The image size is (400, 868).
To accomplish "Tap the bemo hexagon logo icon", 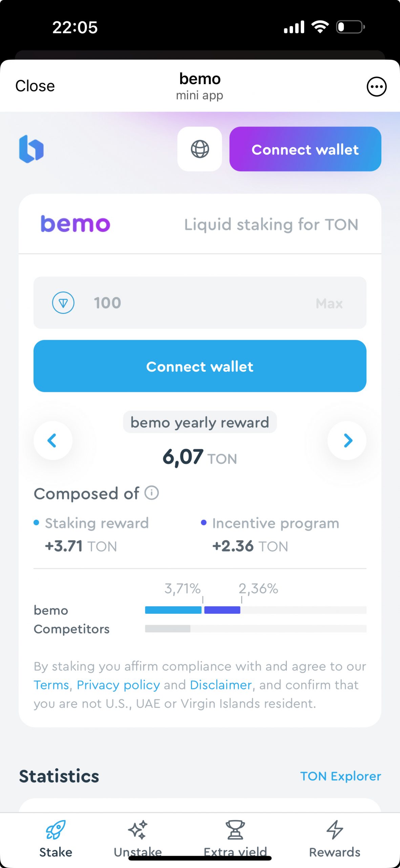I will pos(31,149).
